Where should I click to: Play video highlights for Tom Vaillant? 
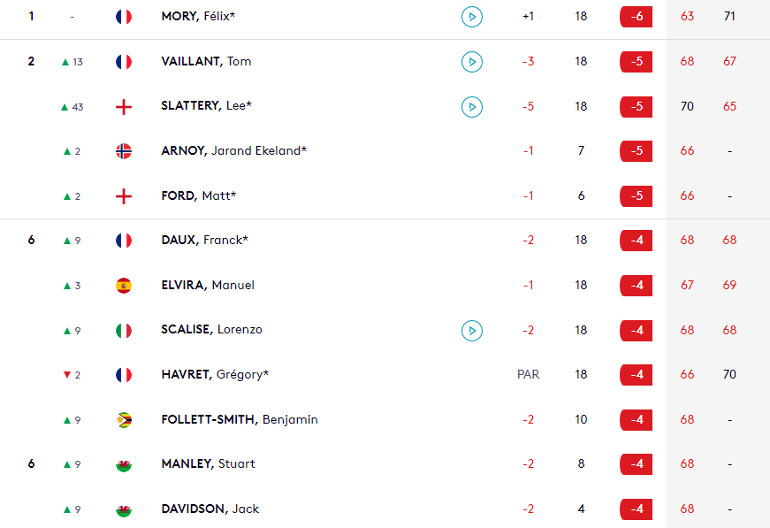pos(471,62)
